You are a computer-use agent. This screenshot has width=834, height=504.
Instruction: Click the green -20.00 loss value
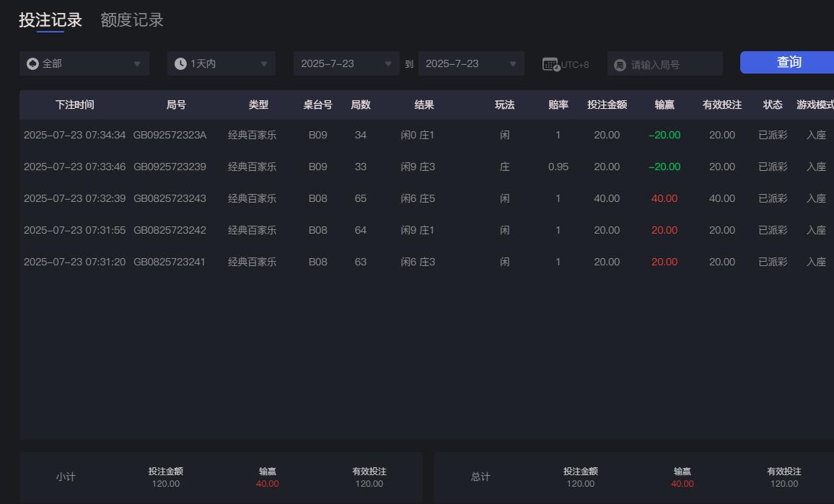662,135
